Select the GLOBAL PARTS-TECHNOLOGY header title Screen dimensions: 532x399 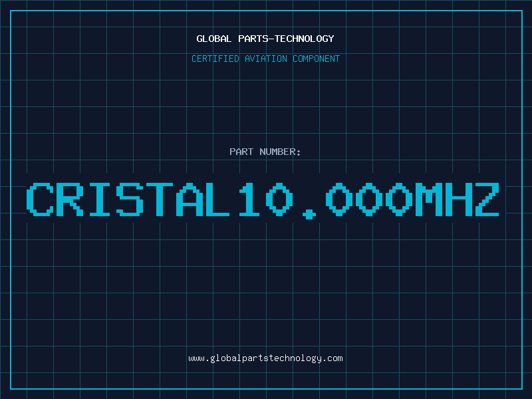click(265, 39)
